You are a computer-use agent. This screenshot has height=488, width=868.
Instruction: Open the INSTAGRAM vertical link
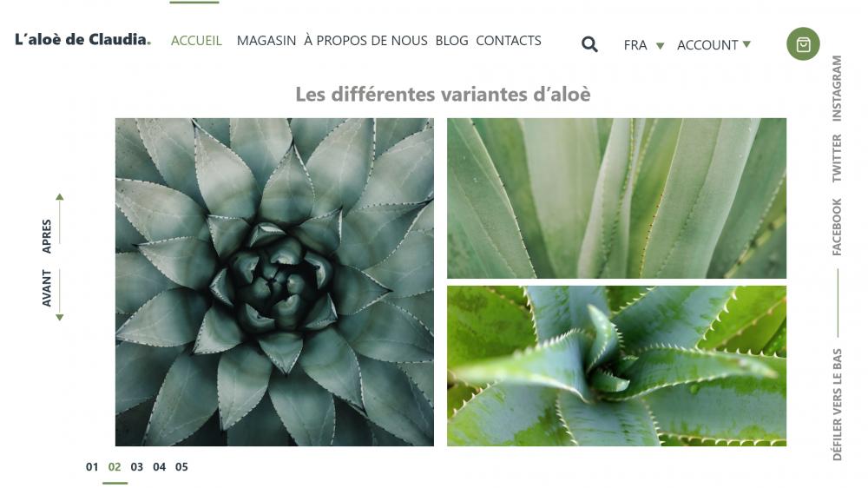tap(837, 88)
